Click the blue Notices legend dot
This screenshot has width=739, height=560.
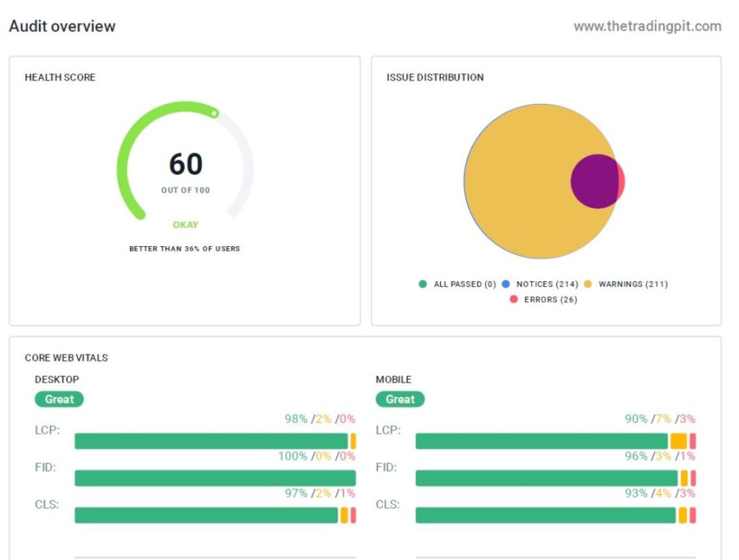[506, 284]
